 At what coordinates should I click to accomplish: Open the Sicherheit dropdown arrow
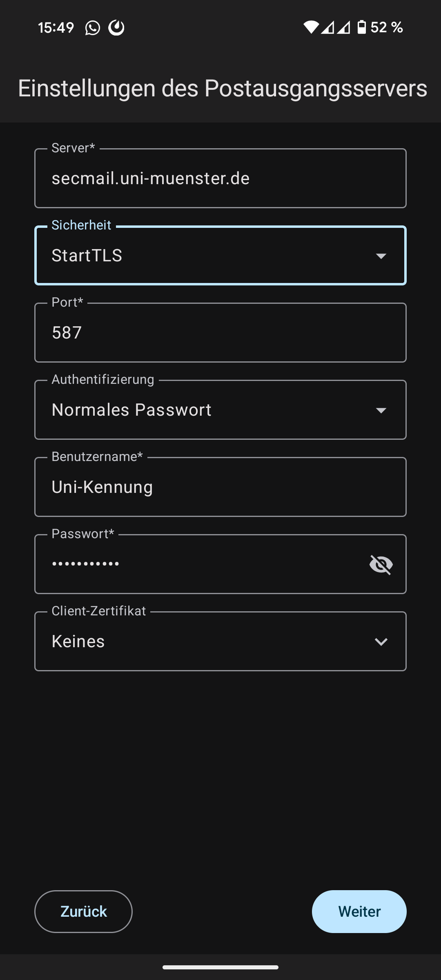point(381,256)
